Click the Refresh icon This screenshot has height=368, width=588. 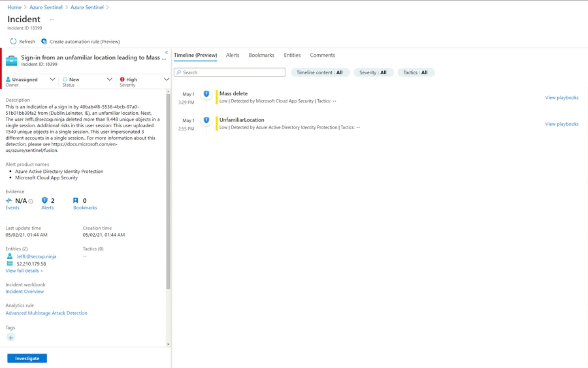coord(13,42)
